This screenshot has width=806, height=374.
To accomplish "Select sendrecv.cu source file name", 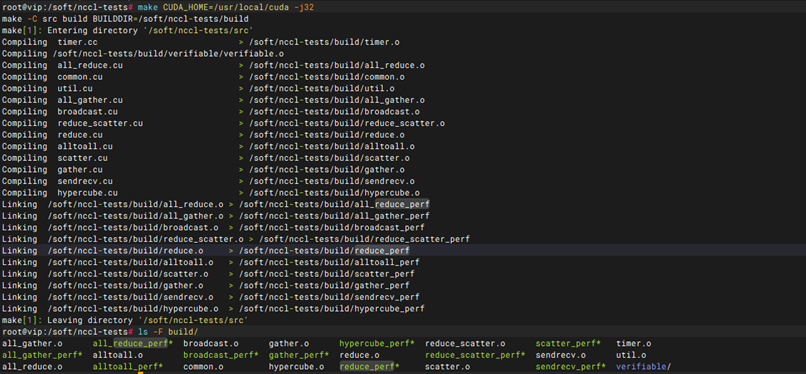I will tap(85, 181).
